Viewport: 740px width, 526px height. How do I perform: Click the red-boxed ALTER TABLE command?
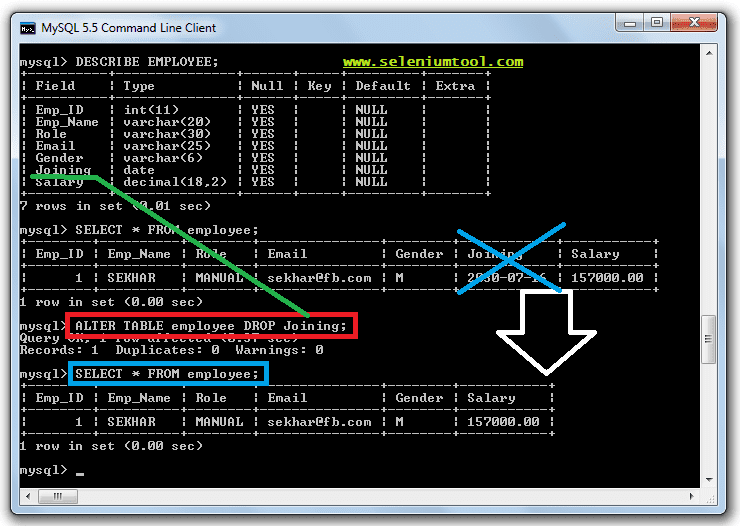(x=210, y=326)
